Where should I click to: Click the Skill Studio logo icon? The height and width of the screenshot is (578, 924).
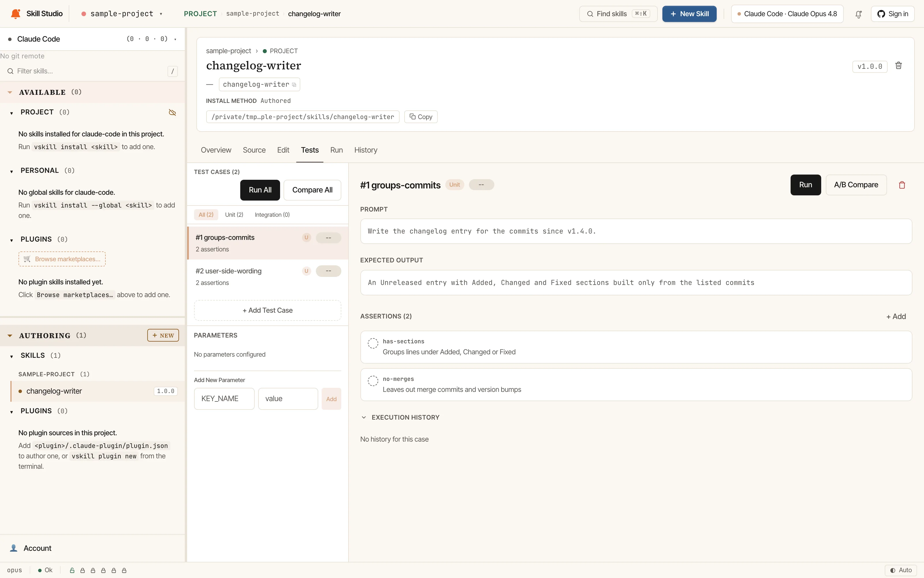(x=16, y=14)
